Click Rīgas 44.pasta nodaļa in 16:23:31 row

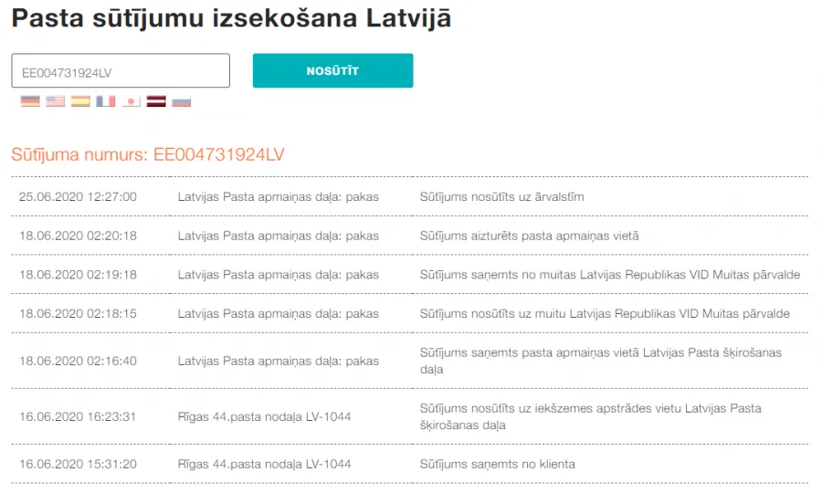click(264, 417)
